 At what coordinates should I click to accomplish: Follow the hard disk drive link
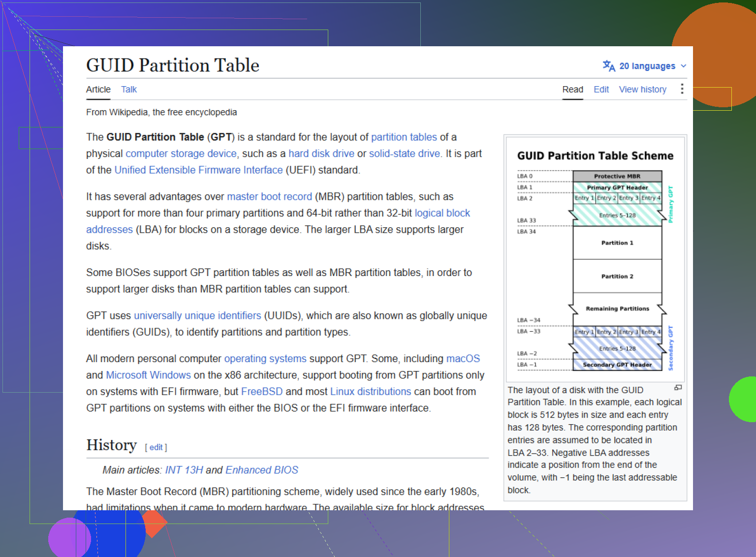coord(321,154)
